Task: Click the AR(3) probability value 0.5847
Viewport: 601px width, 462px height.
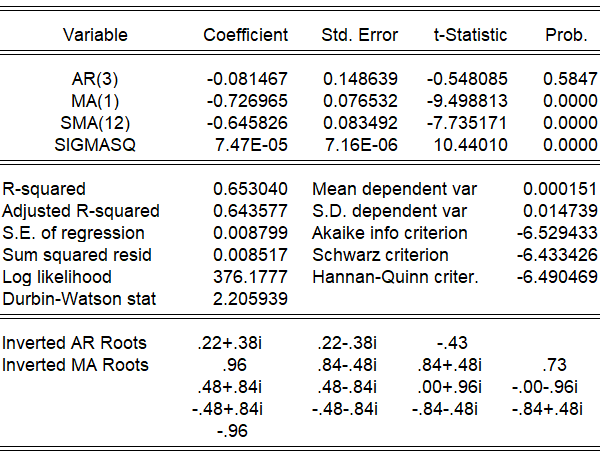Action: [566, 78]
